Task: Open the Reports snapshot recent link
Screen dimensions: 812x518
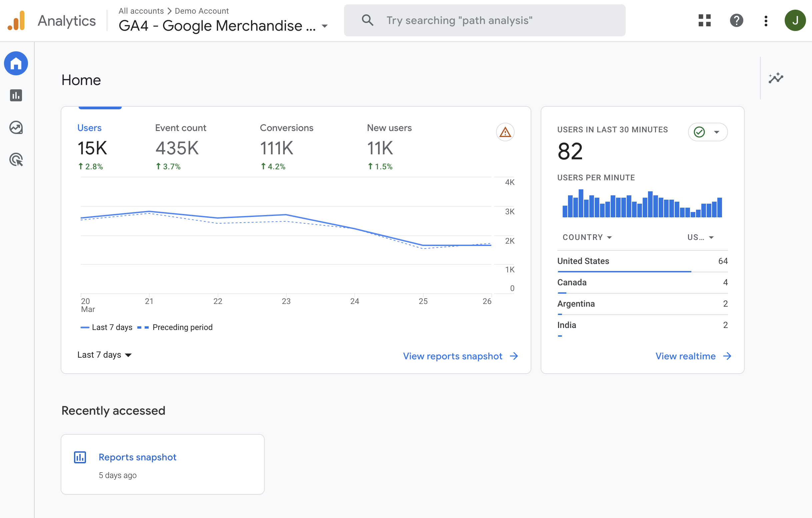Action: click(x=137, y=457)
